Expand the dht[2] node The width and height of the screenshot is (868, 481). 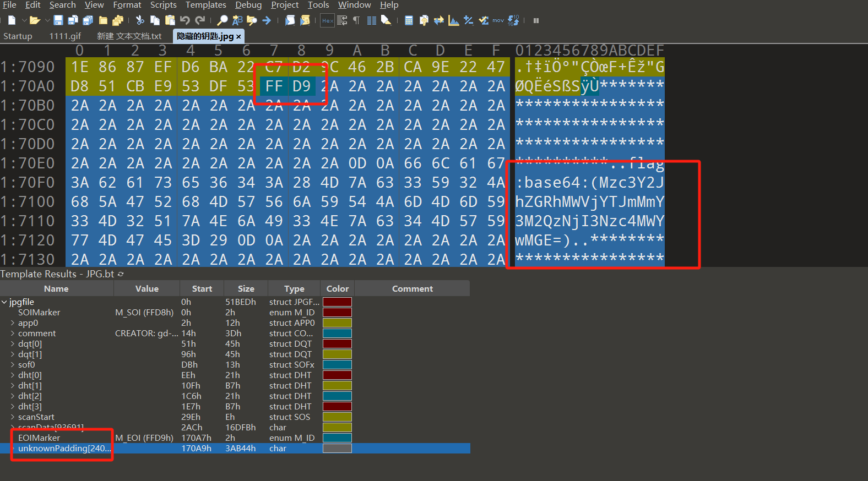point(13,396)
